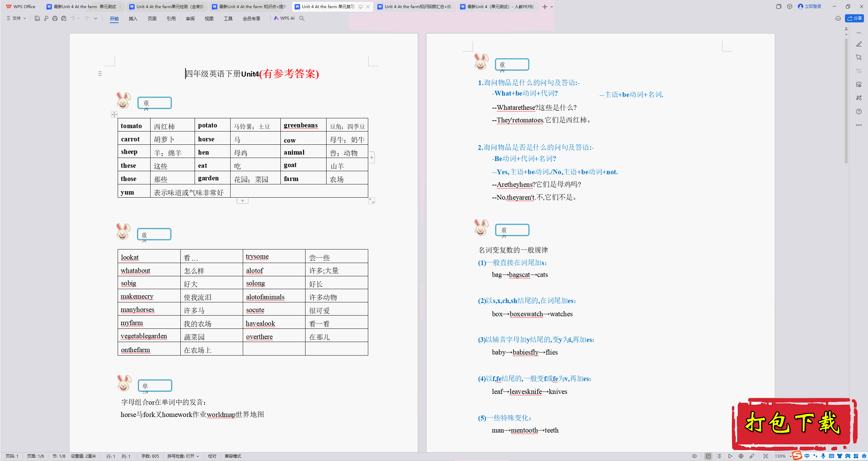Click the Sogou 中 input mode indicator

(807, 456)
